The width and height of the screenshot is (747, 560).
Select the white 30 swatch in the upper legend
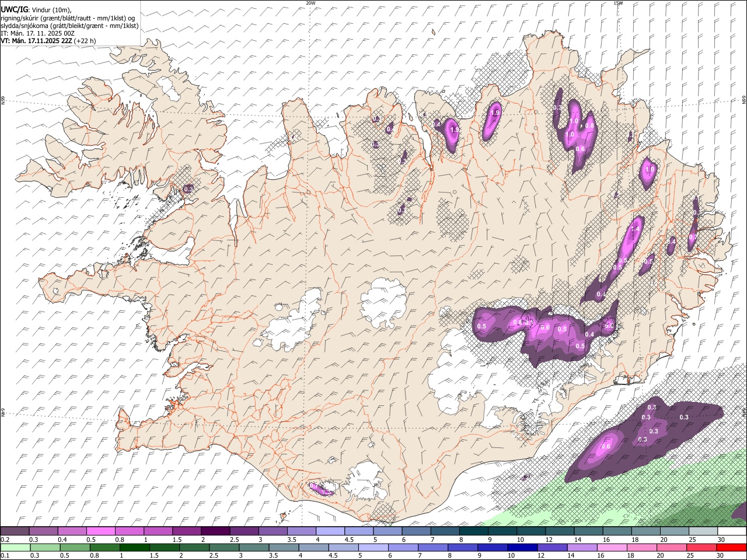(x=732, y=531)
